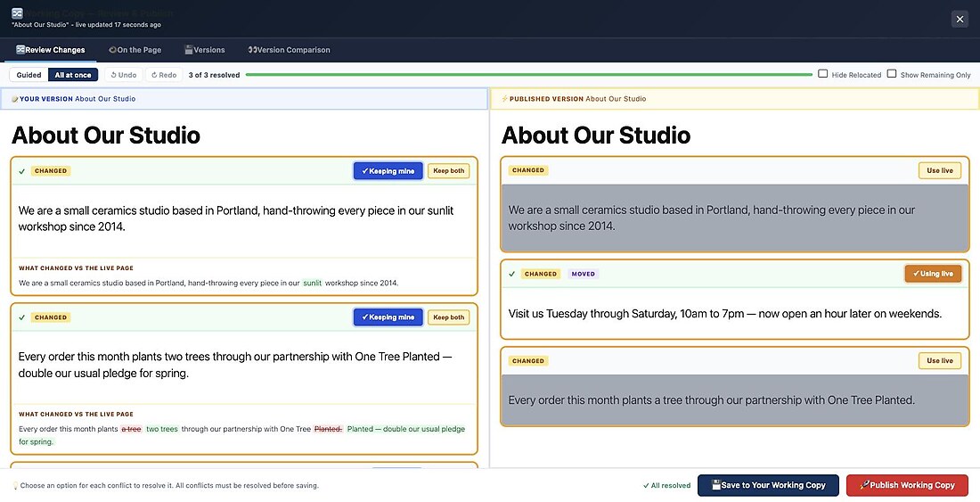Click 'About Our Studio' heading in your version
This screenshot has width=980, height=502.
pyautogui.click(x=106, y=135)
